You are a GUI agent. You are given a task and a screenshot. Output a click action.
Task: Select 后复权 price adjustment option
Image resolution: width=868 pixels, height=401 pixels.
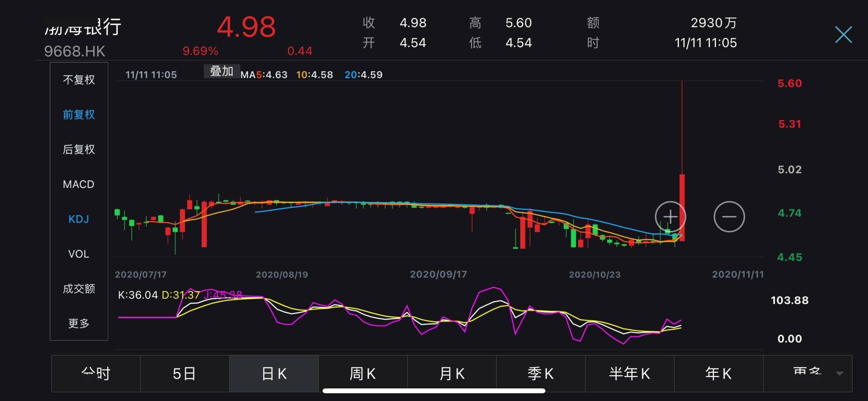coord(79,149)
